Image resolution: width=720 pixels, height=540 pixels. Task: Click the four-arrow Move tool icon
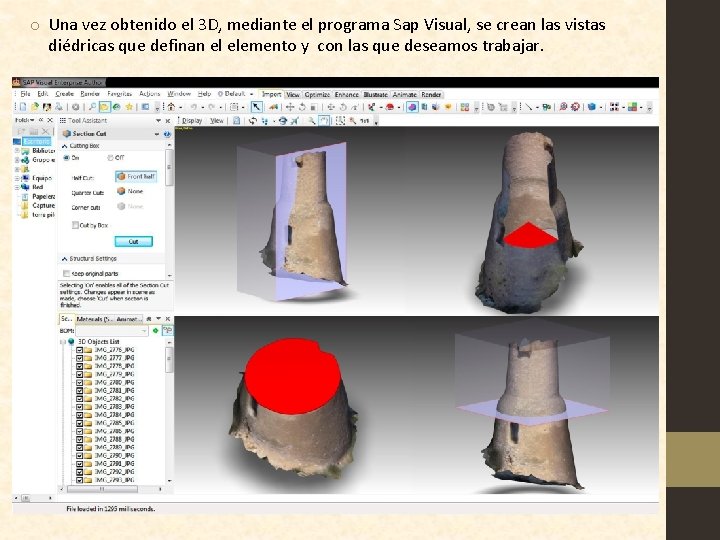tap(290, 107)
